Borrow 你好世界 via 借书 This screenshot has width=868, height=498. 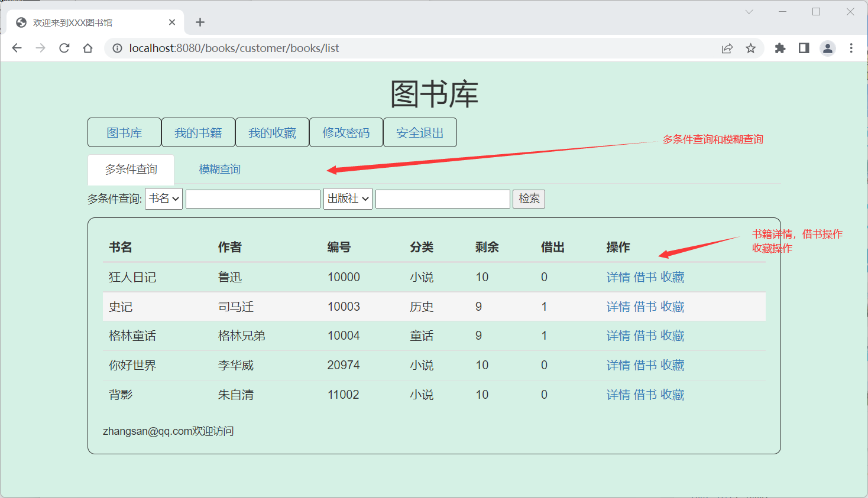pyautogui.click(x=645, y=365)
